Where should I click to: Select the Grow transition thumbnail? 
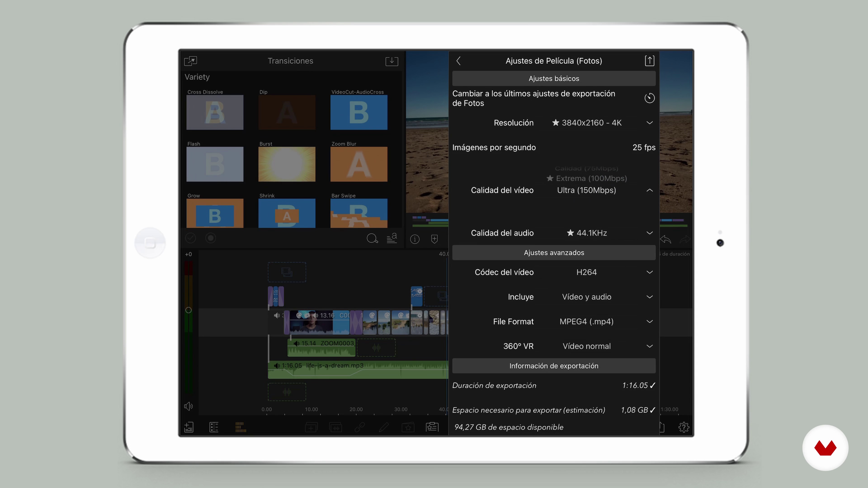coord(215,213)
